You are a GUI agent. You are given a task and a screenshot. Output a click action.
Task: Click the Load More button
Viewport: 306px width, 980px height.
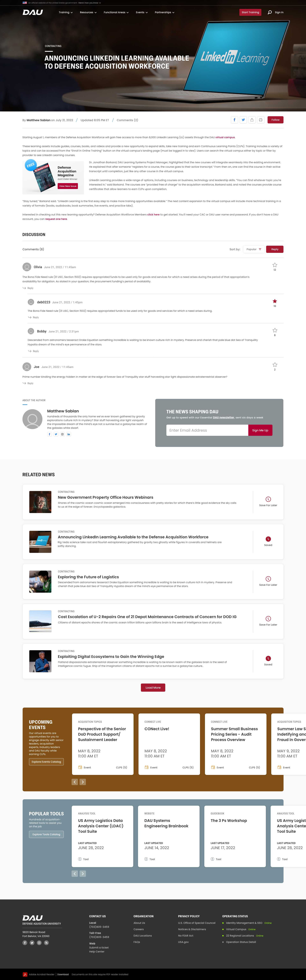pyautogui.click(x=153, y=688)
